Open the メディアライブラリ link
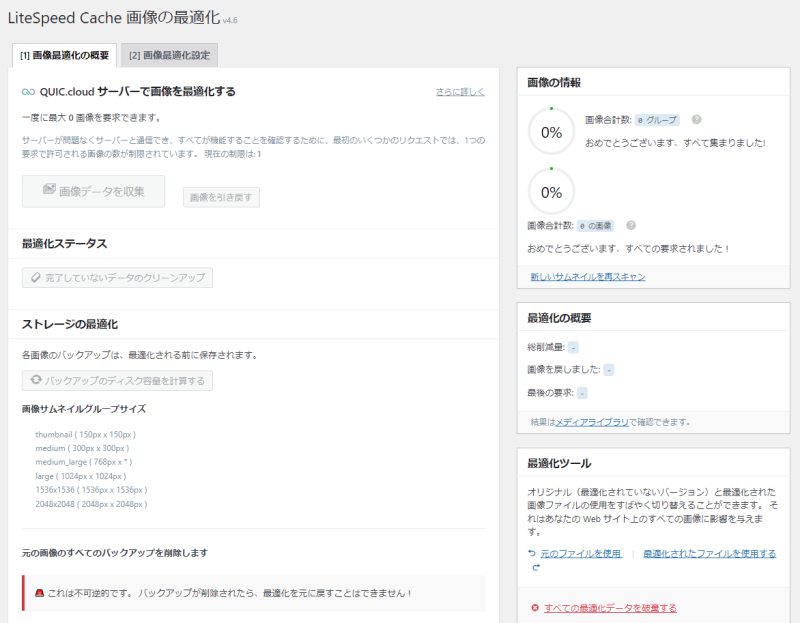This screenshot has width=800, height=623. click(x=592, y=422)
